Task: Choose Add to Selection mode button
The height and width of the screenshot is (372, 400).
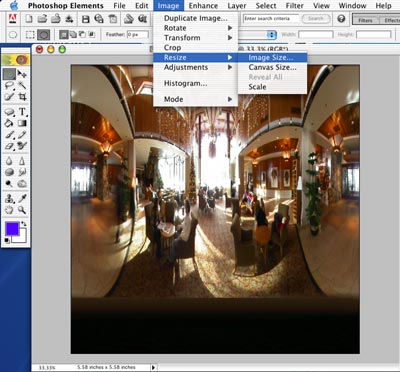Action: 73,34
